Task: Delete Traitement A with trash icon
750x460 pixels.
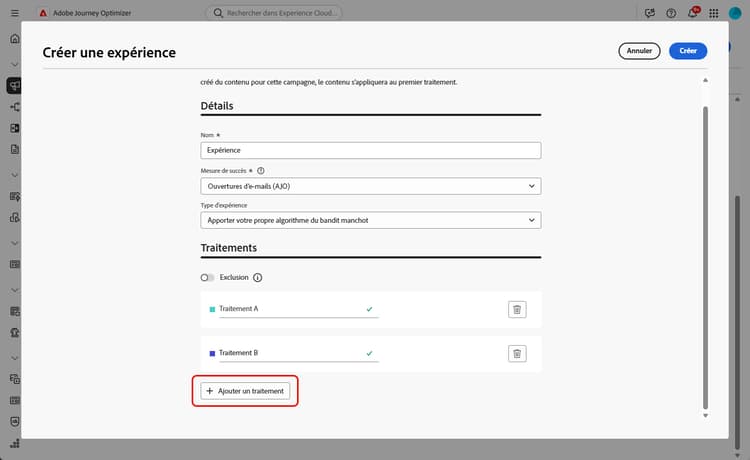Action: [x=517, y=309]
